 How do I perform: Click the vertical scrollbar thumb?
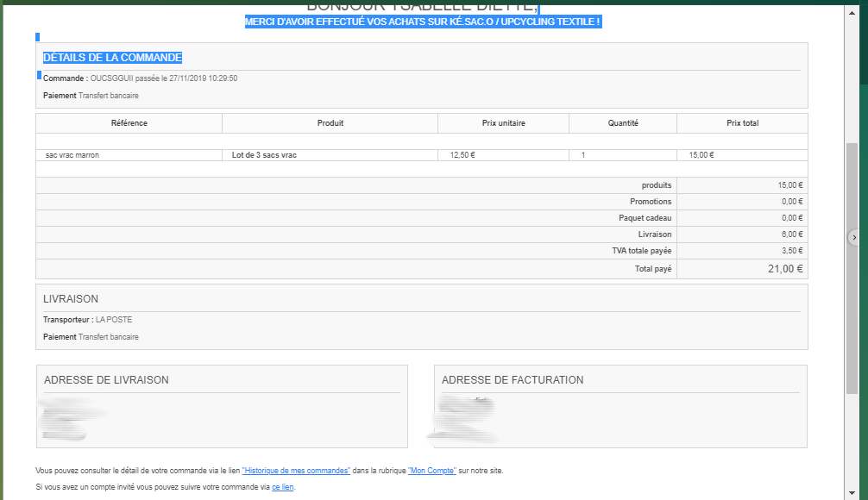coord(852,268)
